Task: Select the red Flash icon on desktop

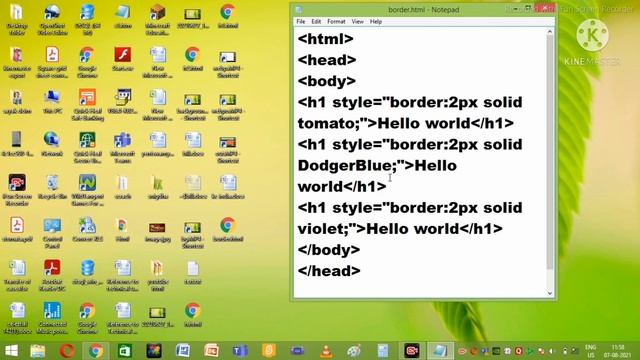Action: (122, 58)
